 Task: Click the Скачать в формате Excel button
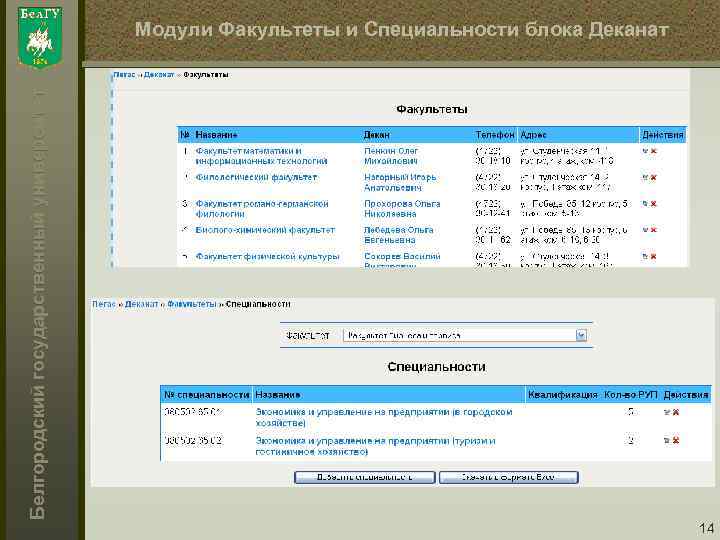[509, 477]
